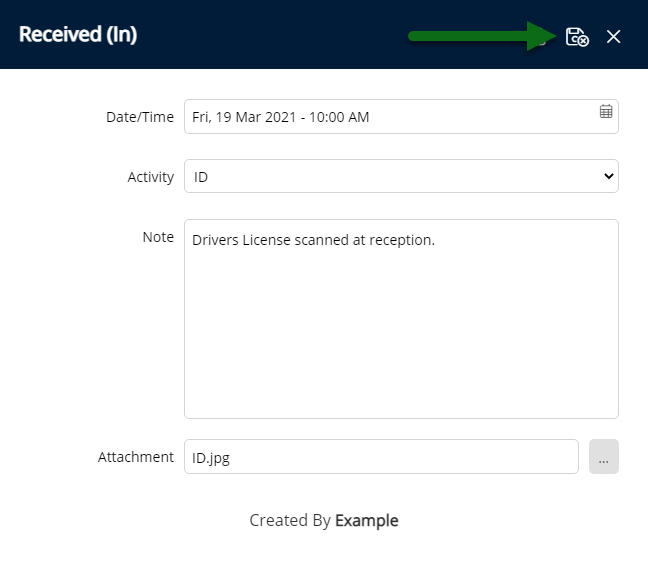
Task: Close the Received (In) dialog
Action: (x=613, y=36)
